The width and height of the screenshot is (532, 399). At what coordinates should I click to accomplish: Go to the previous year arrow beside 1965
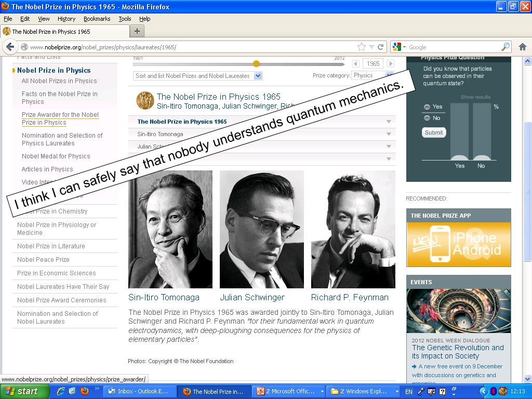coord(355,63)
